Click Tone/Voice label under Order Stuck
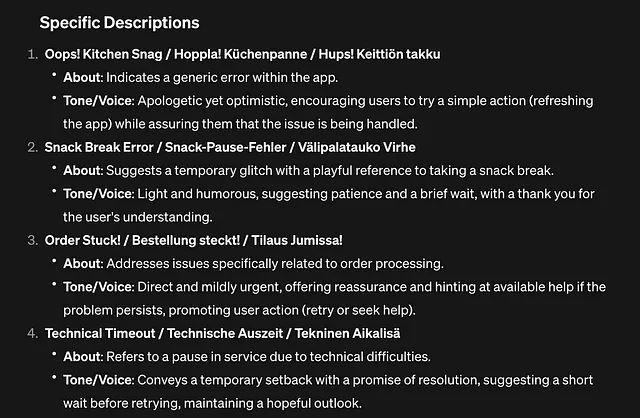The width and height of the screenshot is (640, 418). 99,287
